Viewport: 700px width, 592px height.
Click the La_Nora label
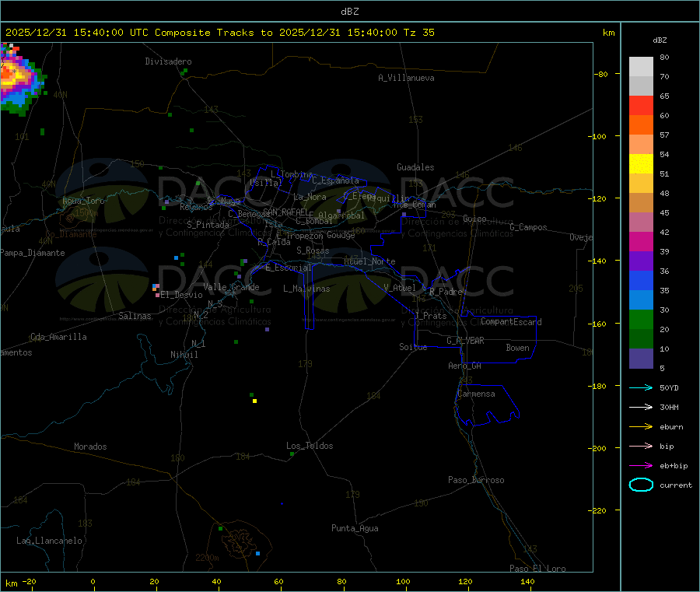(310, 197)
